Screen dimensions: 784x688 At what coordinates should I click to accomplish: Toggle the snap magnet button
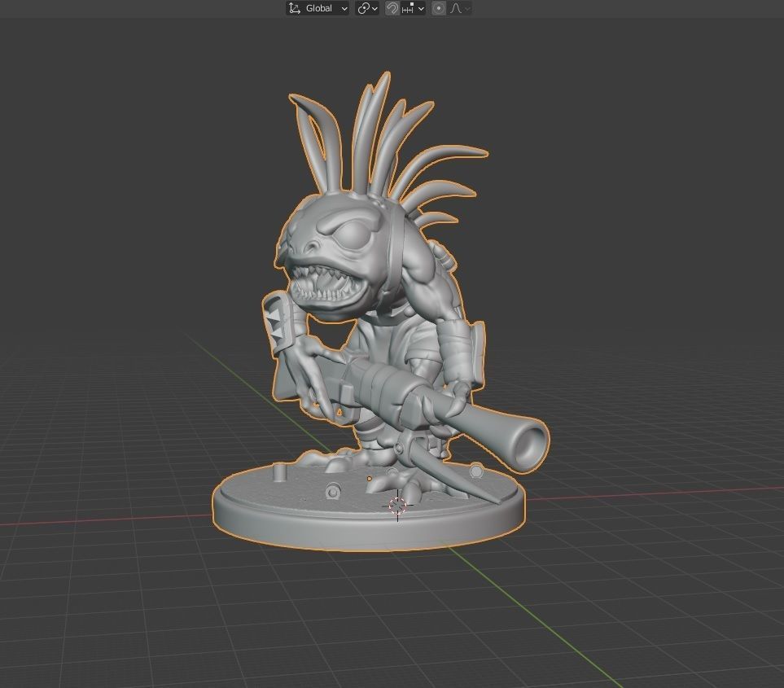[x=392, y=8]
